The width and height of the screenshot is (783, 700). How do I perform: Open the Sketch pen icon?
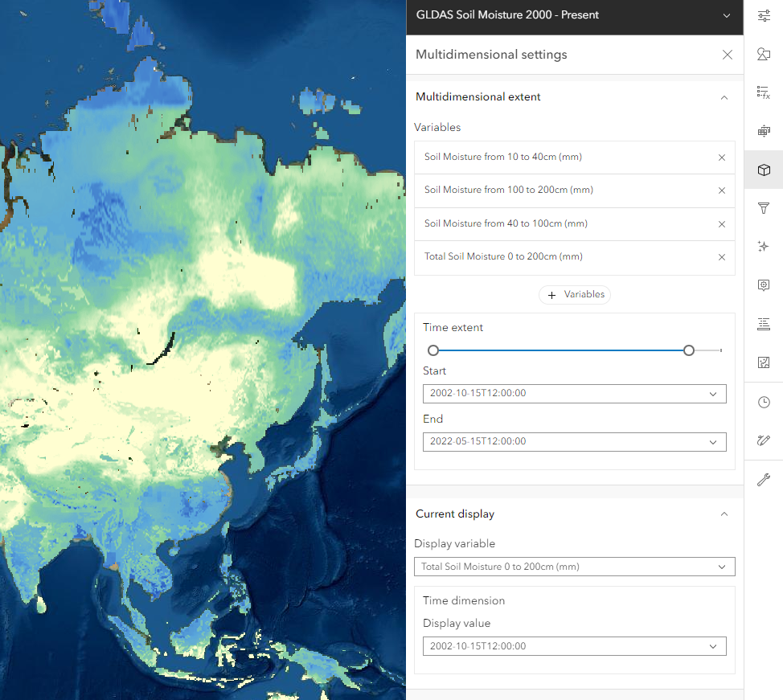[764, 440]
